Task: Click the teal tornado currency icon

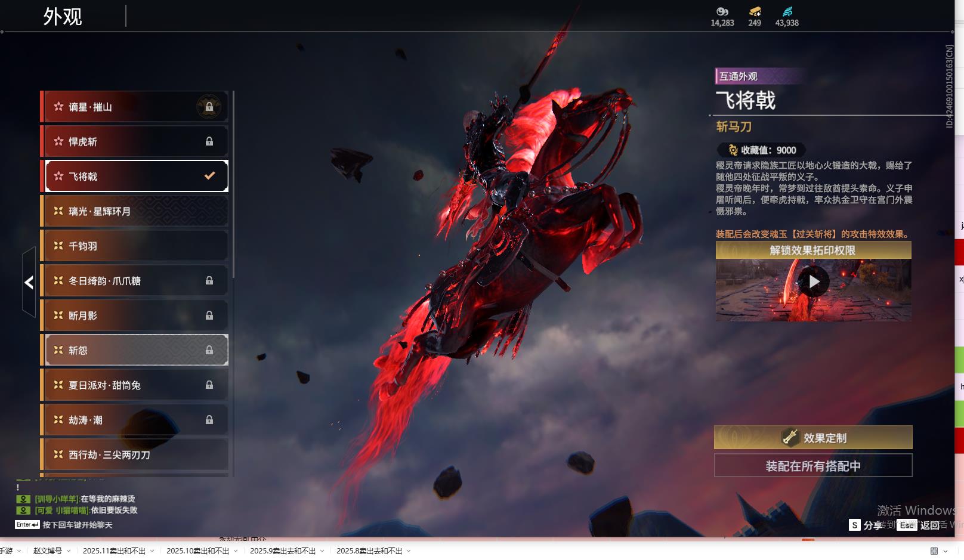Action: point(787,11)
